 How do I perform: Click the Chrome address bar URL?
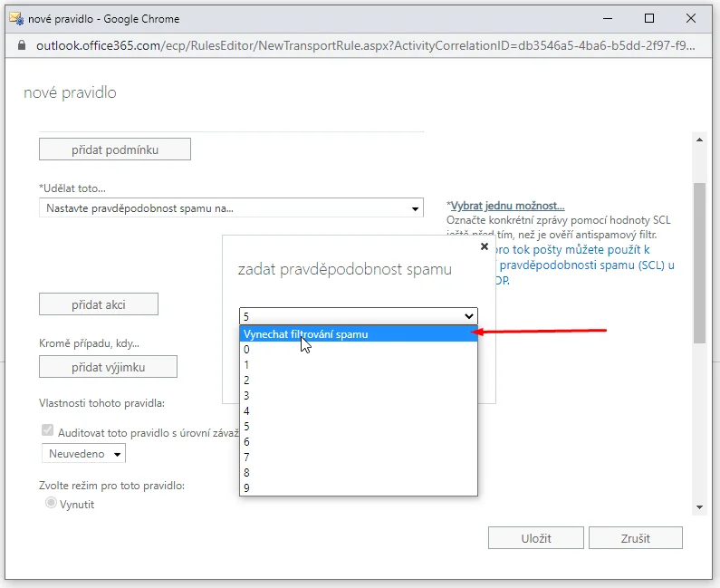pos(365,45)
